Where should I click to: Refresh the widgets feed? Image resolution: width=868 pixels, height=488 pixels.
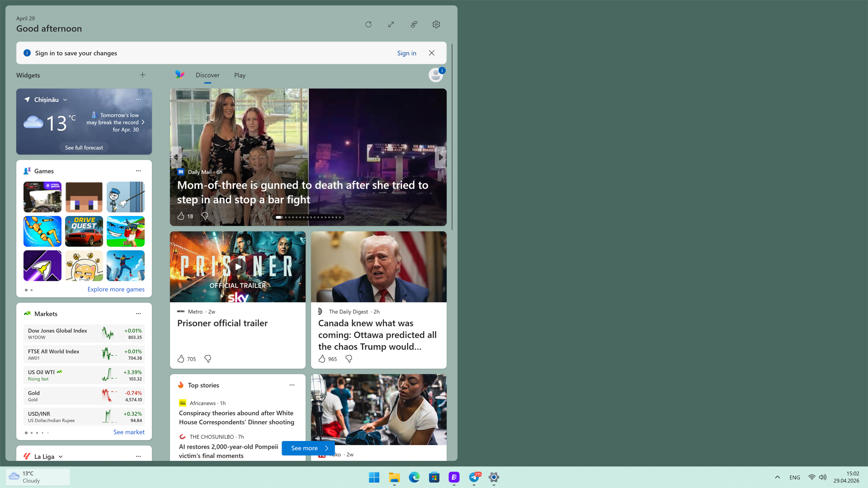pos(368,24)
